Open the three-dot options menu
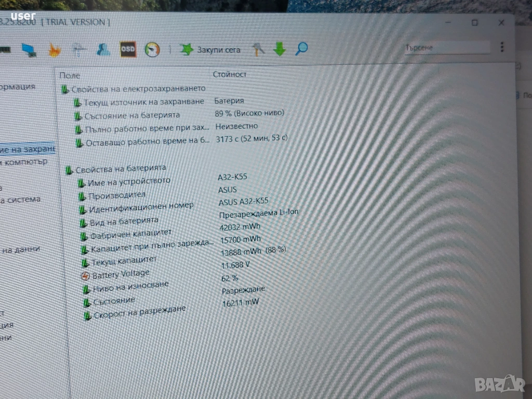 pos(502,47)
